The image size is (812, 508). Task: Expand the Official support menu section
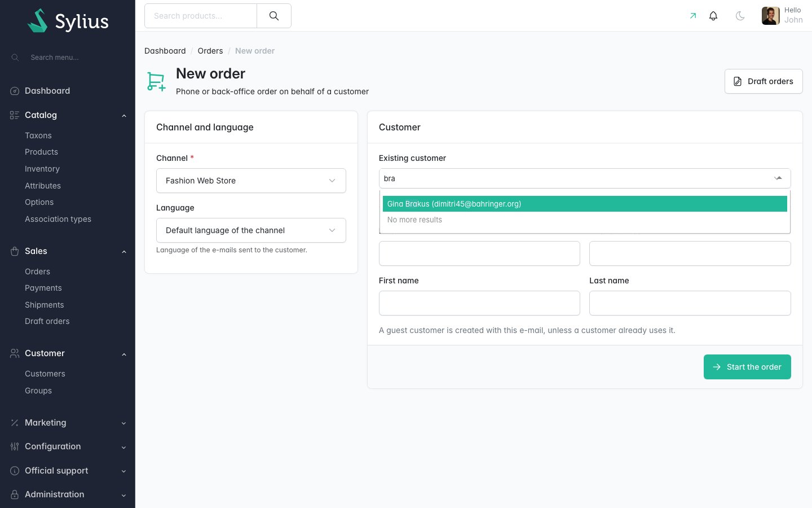(123, 471)
